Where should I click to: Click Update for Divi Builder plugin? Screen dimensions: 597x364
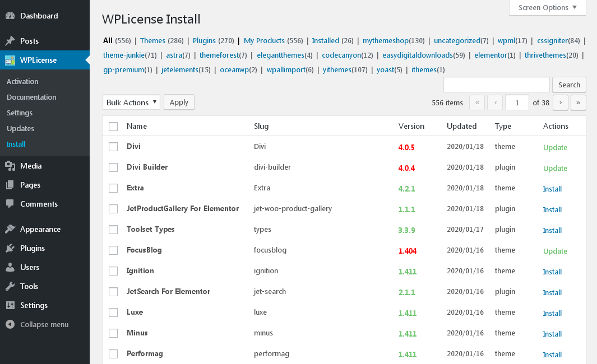555,168
